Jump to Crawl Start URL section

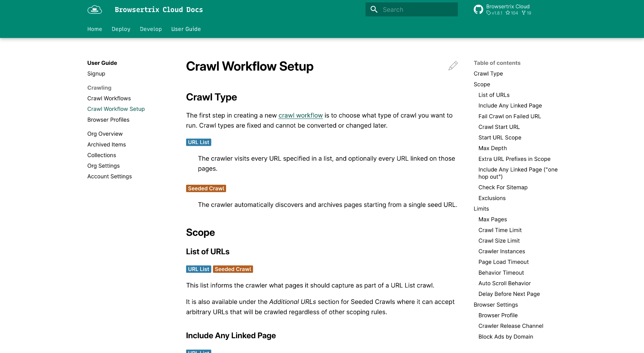click(499, 127)
